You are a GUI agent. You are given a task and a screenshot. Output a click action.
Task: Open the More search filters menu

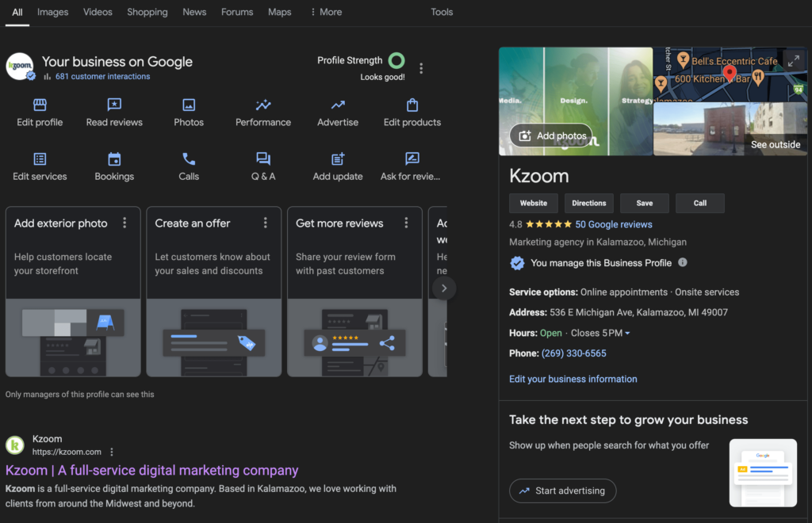tap(326, 12)
